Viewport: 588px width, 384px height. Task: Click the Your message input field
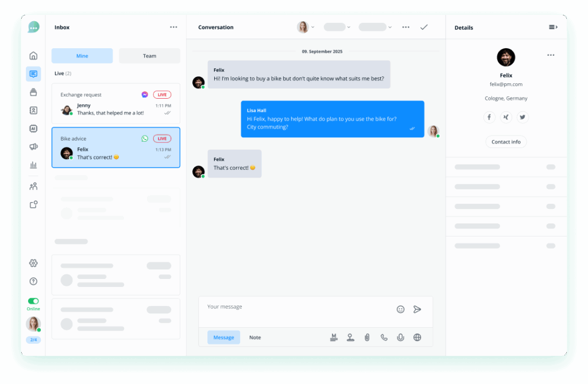(x=300, y=307)
